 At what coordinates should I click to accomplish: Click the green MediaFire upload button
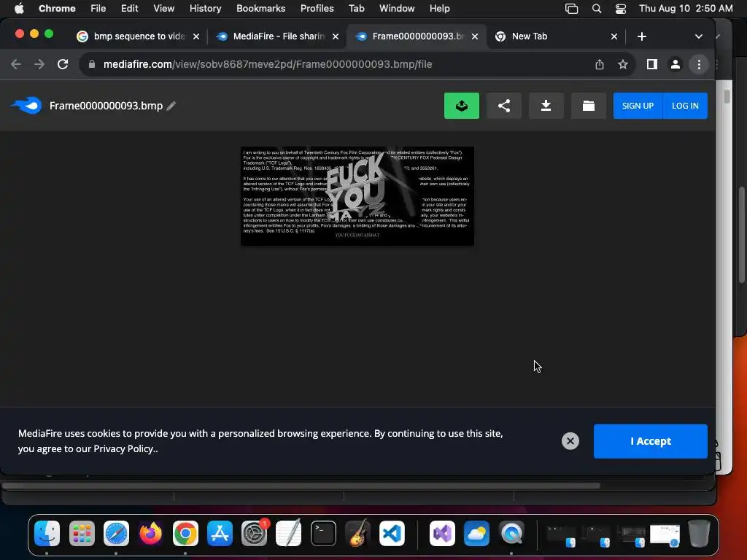click(461, 106)
